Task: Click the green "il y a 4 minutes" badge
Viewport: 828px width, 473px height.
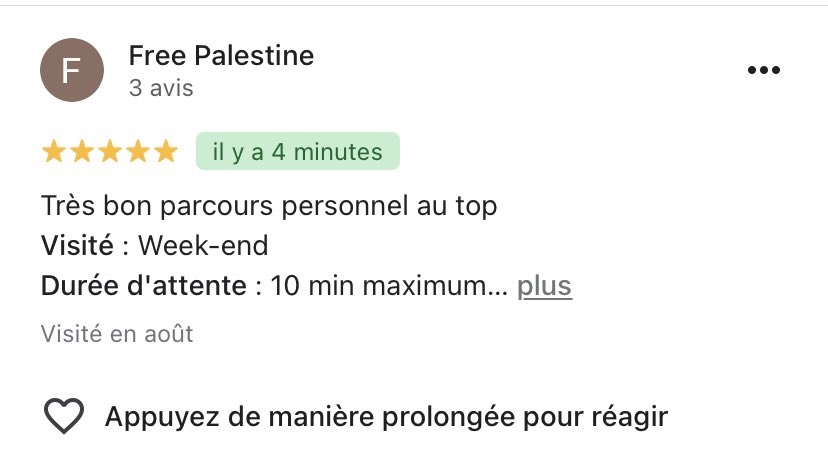Action: pyautogui.click(x=298, y=152)
